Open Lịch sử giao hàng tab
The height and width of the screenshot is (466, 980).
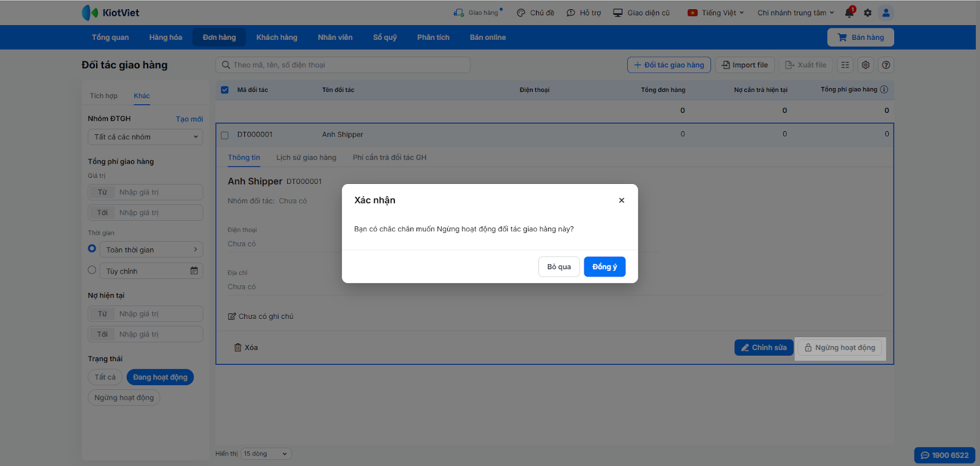coord(306,158)
